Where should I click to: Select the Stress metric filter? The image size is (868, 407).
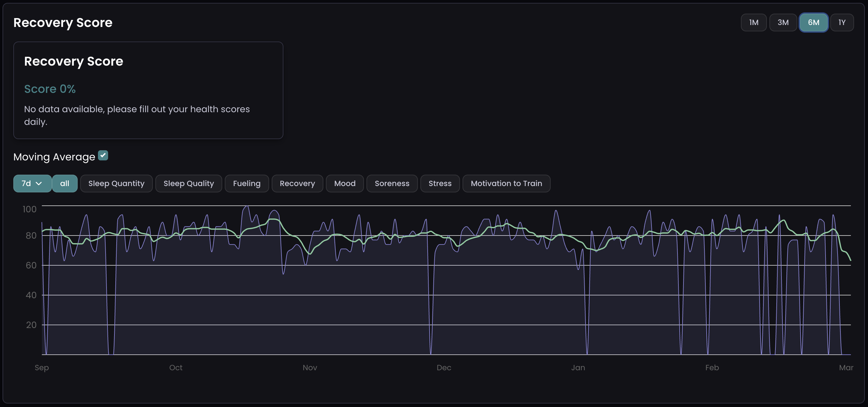[x=440, y=183]
